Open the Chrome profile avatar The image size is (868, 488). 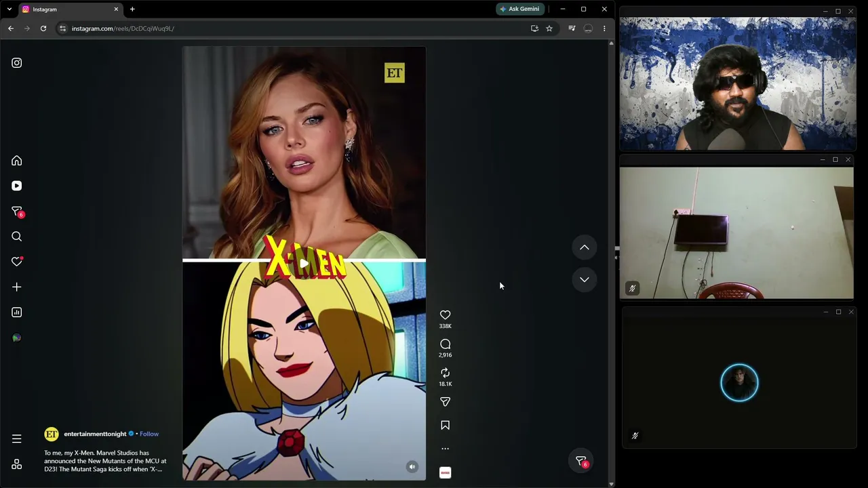[x=588, y=28]
